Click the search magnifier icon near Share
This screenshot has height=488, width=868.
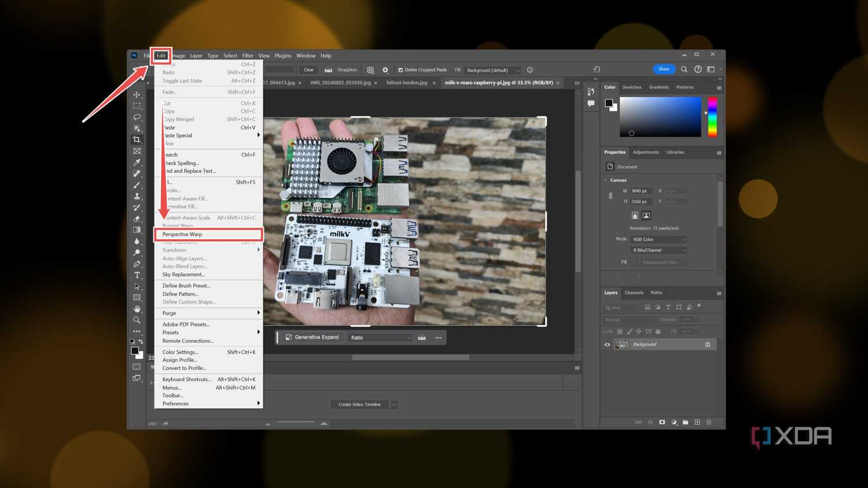[x=684, y=69]
